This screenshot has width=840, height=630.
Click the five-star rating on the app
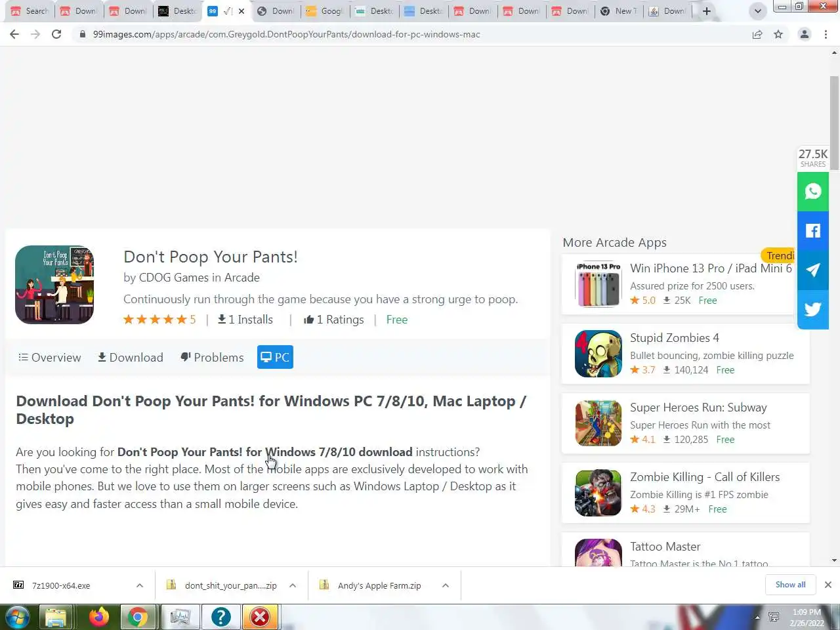159,320
